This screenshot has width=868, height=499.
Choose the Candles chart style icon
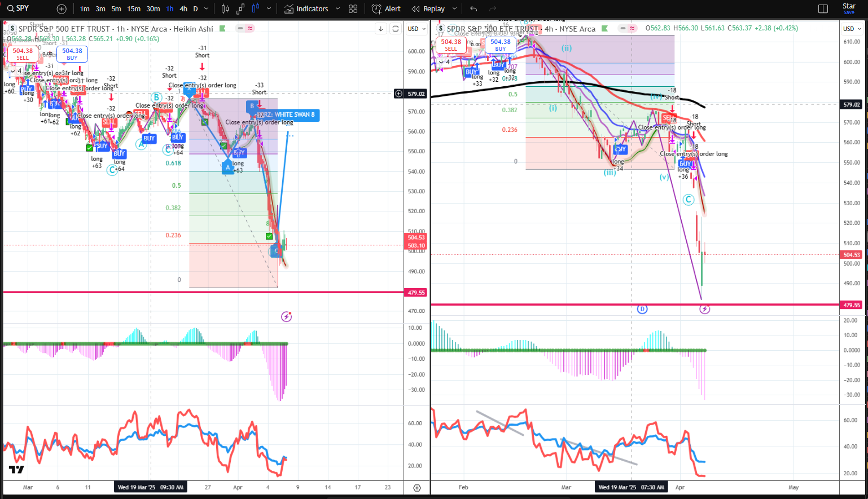(x=225, y=9)
